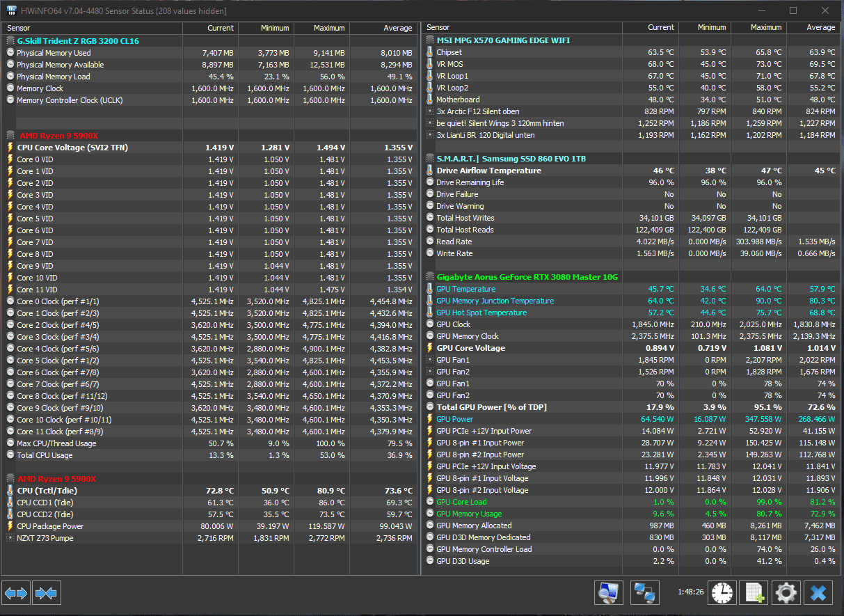The height and width of the screenshot is (616, 844).
Task: Click the expand layout arrows button
Action: point(16,593)
